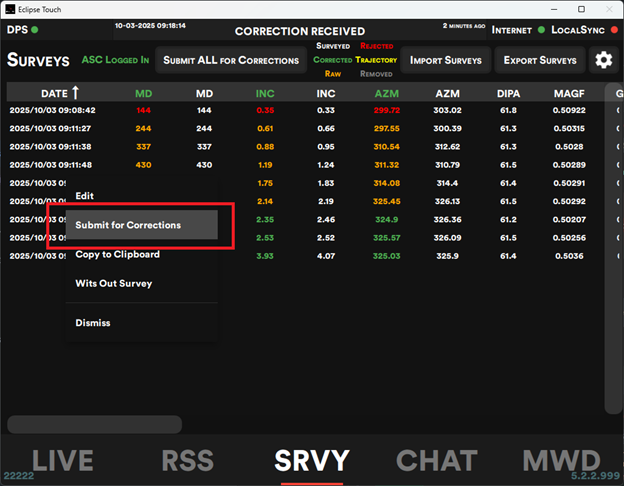Click the LocalSync red status dot

(614, 30)
